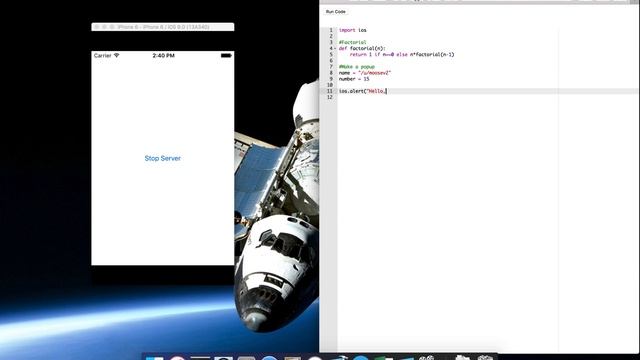Click line number 1 in the gutter
Viewport: 640px width, 360px height.
[x=331, y=30]
